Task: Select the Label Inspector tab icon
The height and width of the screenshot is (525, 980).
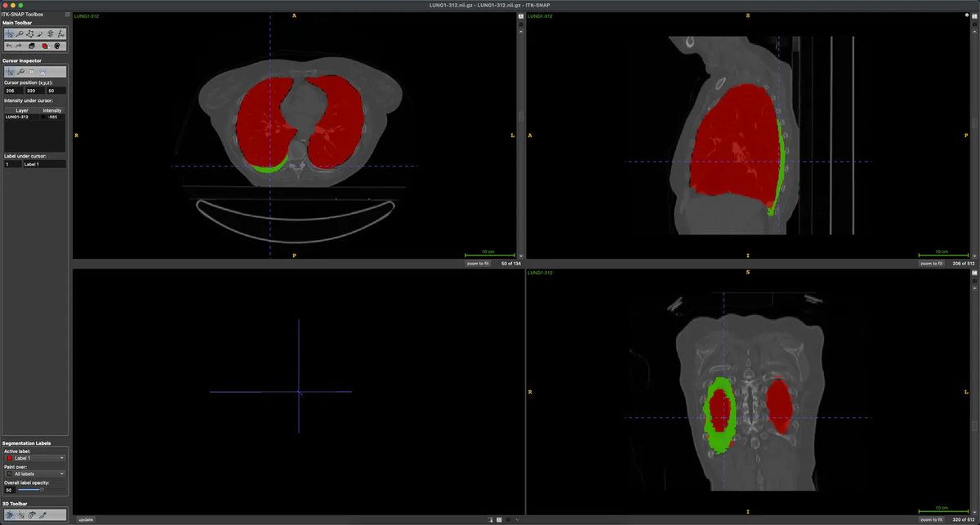Action: [31, 72]
